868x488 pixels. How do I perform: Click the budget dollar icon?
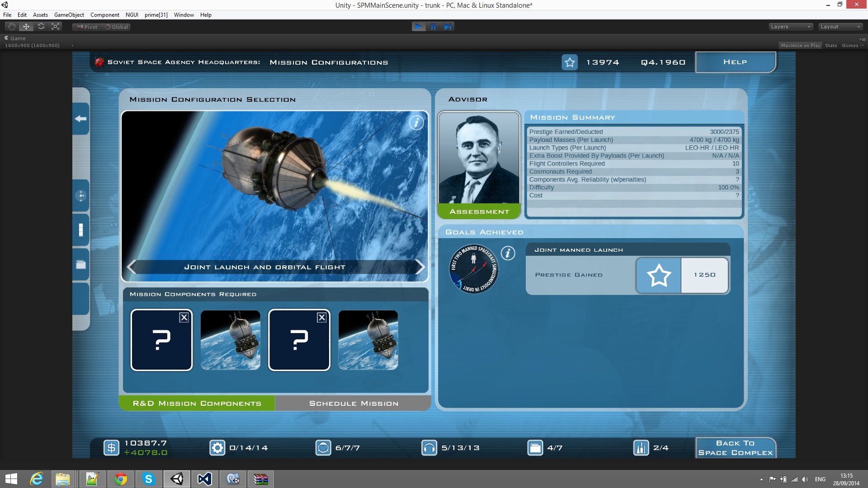[111, 448]
